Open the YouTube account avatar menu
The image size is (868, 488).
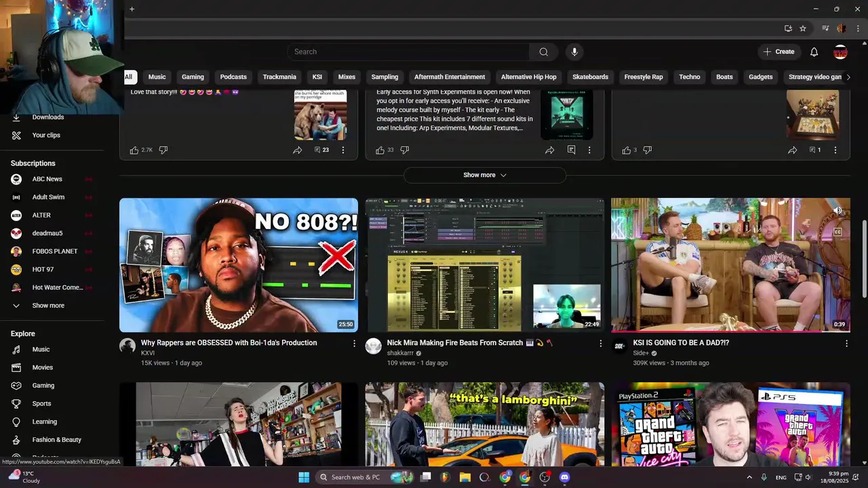pos(840,52)
